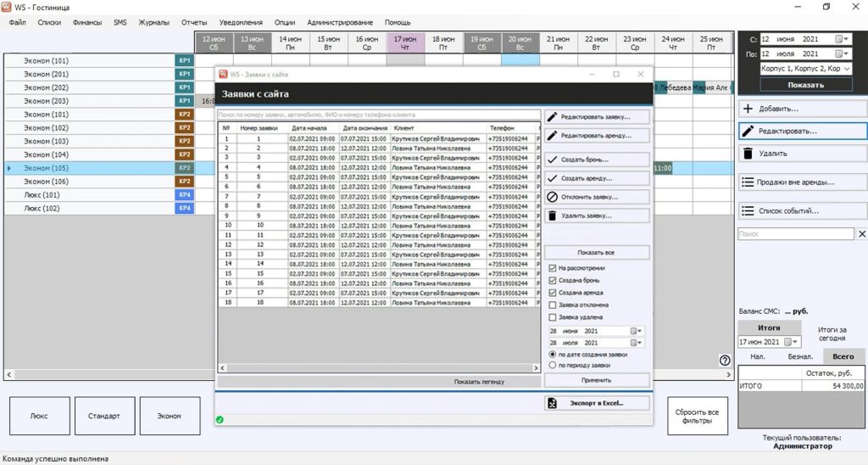The width and height of the screenshot is (868, 465).
Task: Click the Показать все button
Action: click(596, 253)
